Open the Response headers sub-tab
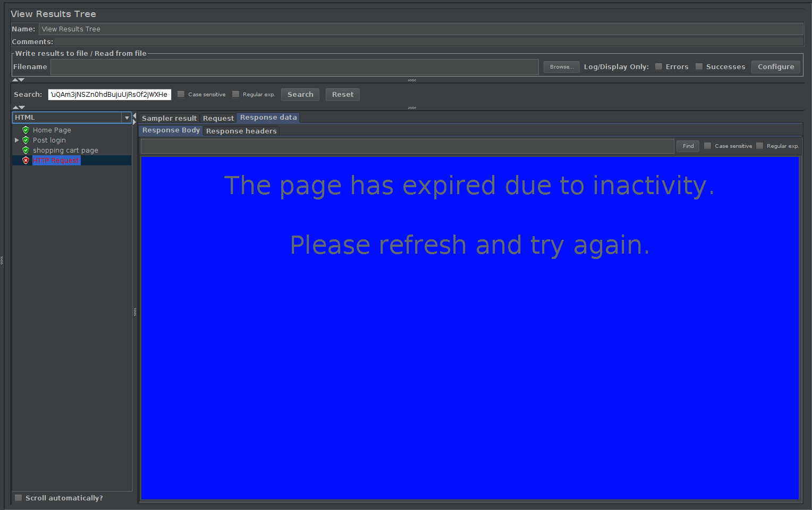Viewport: 812px width, 510px height. click(x=241, y=131)
